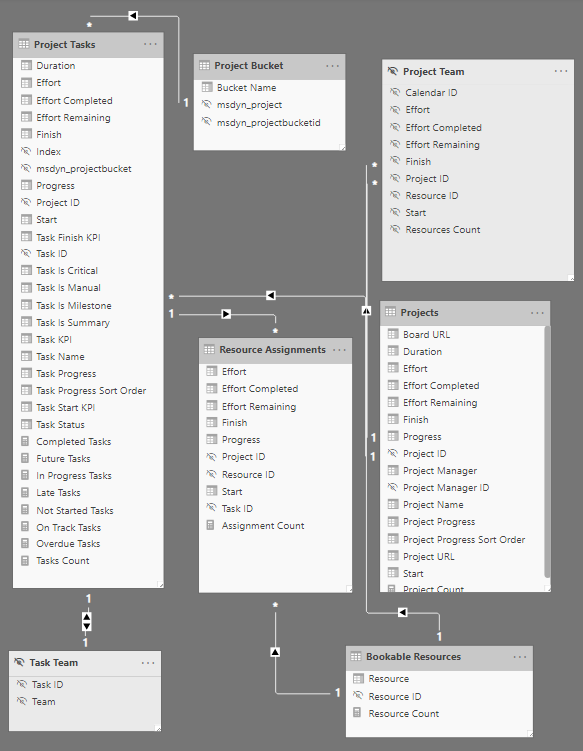This screenshot has width=583, height=751.
Task: Click measure icon beside Overdue Tasks
Action: [x=25, y=544]
